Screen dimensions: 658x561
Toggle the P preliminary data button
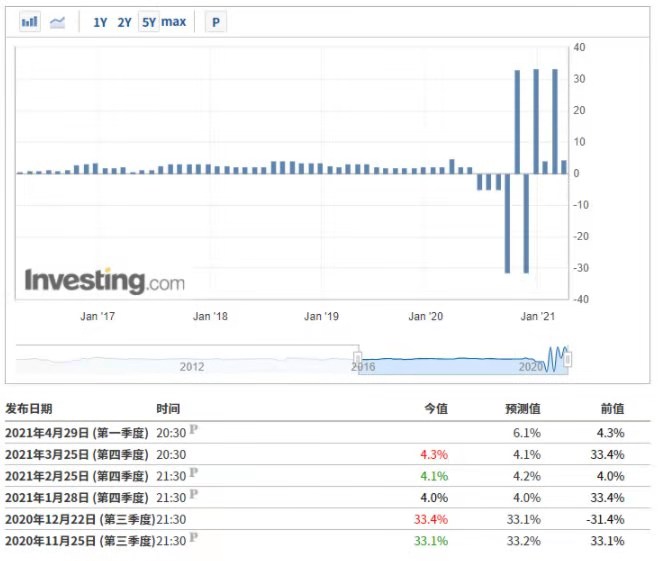(x=216, y=22)
